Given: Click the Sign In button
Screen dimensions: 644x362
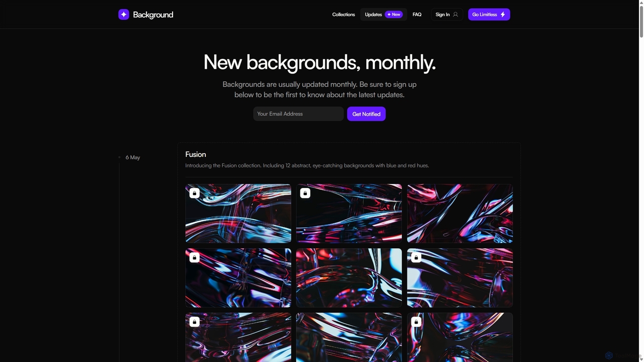Looking at the screenshot, I should (447, 15).
